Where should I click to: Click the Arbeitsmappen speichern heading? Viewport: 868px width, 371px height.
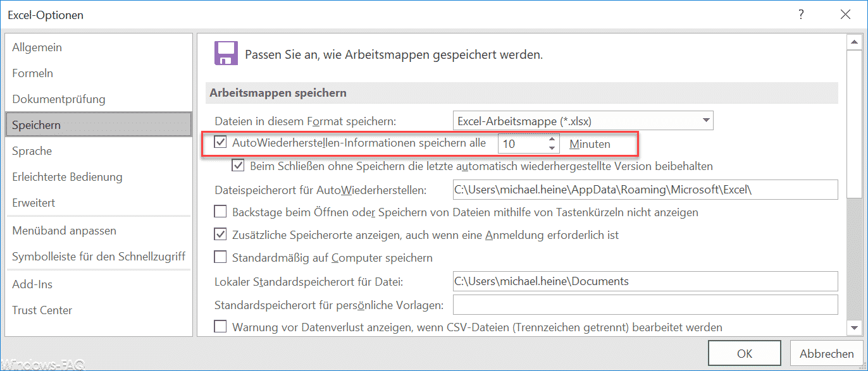click(x=277, y=93)
